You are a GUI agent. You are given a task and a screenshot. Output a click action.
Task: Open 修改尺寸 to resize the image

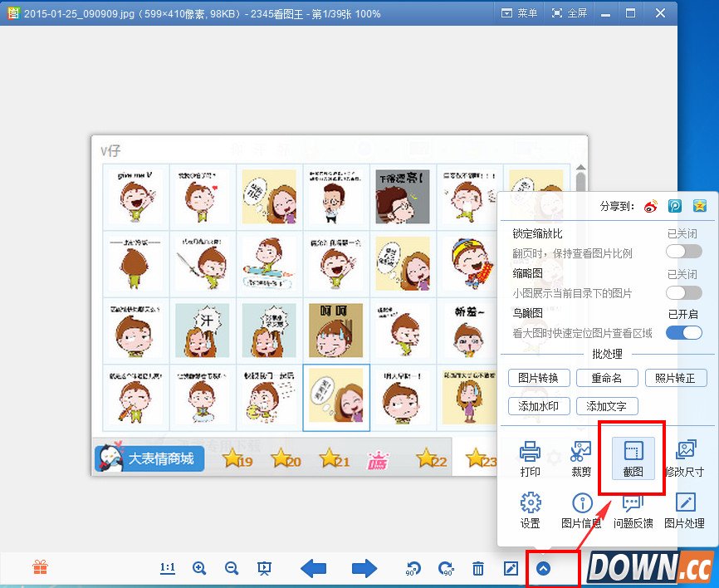pos(684,457)
